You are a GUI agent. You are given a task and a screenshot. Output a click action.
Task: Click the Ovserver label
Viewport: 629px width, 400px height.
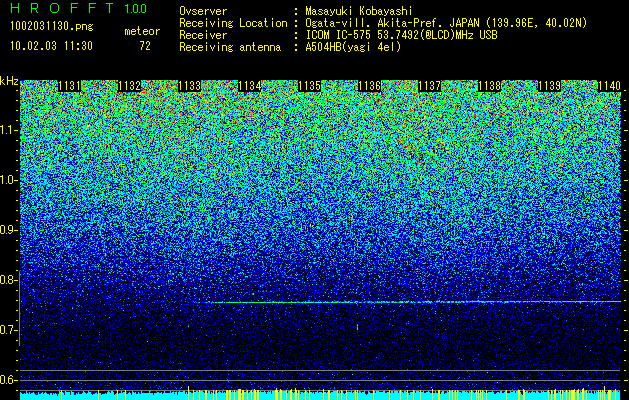click(x=203, y=11)
